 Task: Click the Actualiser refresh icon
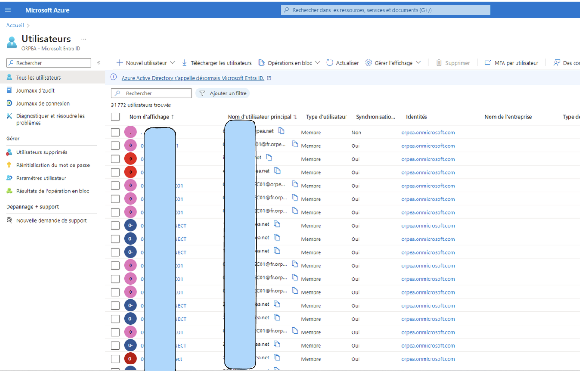[330, 63]
